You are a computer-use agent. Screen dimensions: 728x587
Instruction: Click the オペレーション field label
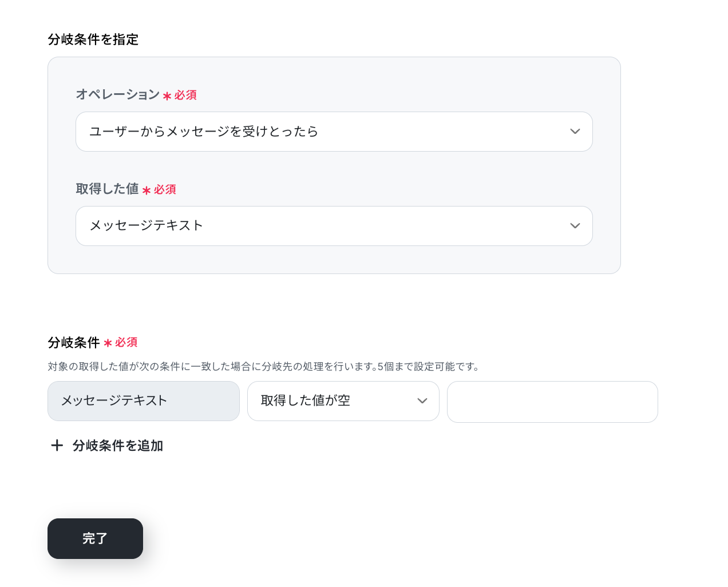click(118, 94)
